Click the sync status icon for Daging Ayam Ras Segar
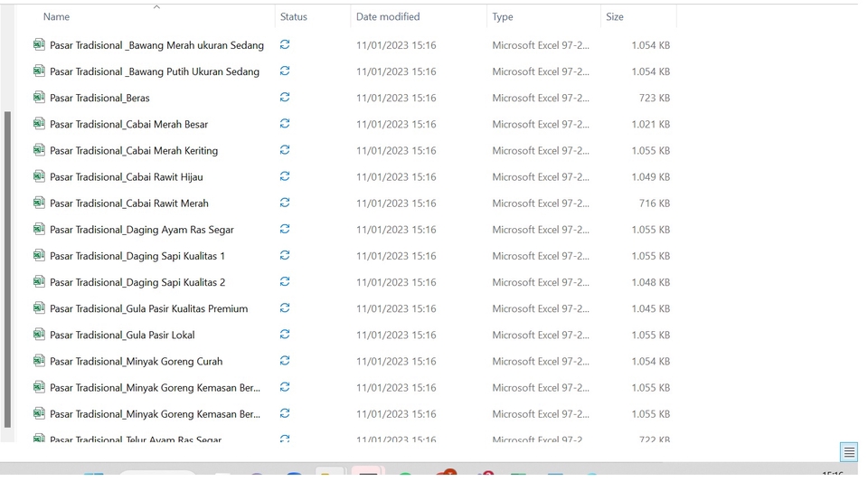This screenshot has height=482, width=868. click(285, 229)
